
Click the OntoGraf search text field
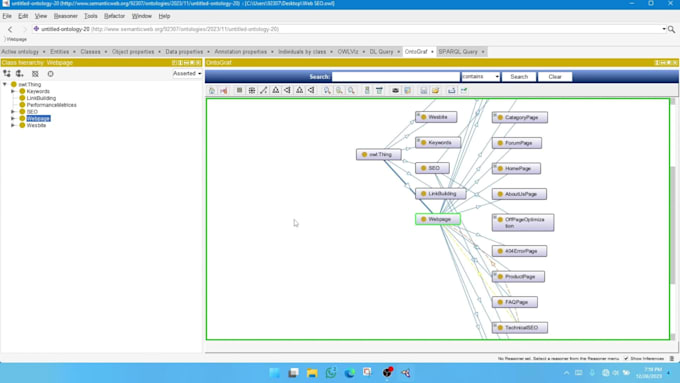click(x=396, y=76)
